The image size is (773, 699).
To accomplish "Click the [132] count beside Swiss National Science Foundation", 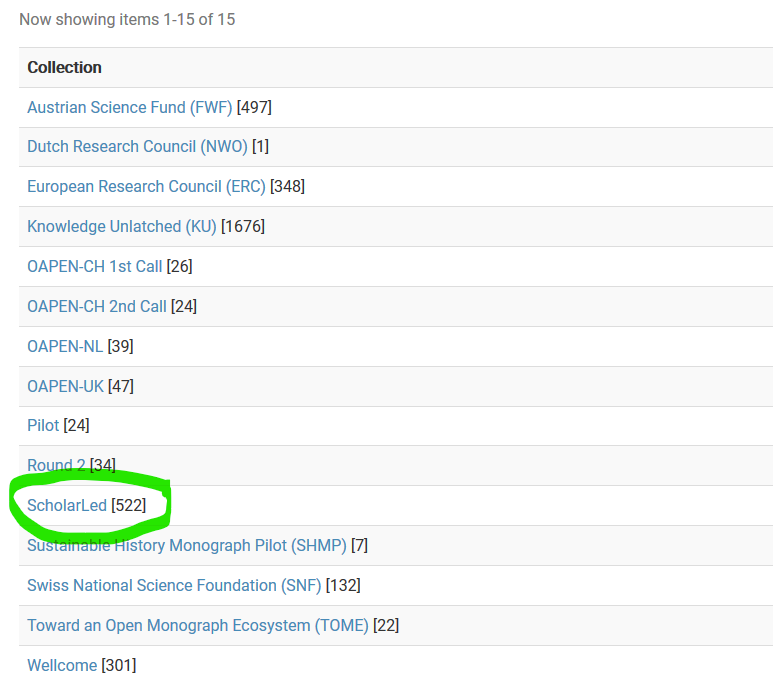I will coord(343,585).
